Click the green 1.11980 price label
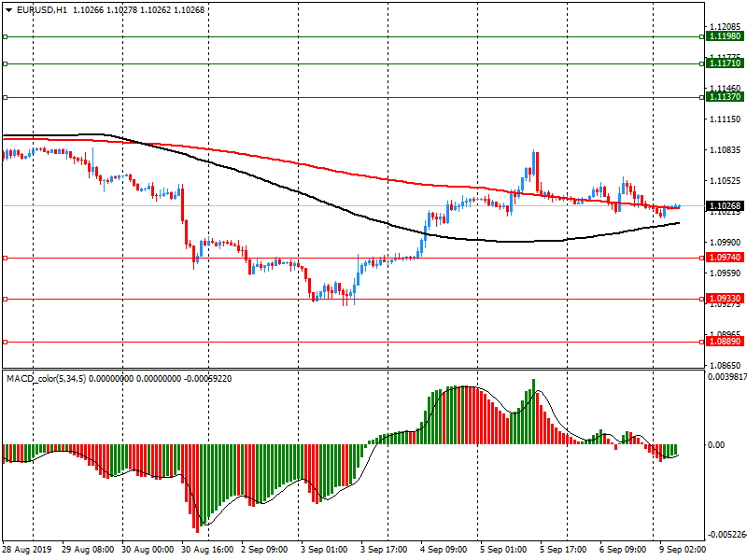Image resolution: width=747 pixels, height=560 pixels. pyautogui.click(x=725, y=36)
